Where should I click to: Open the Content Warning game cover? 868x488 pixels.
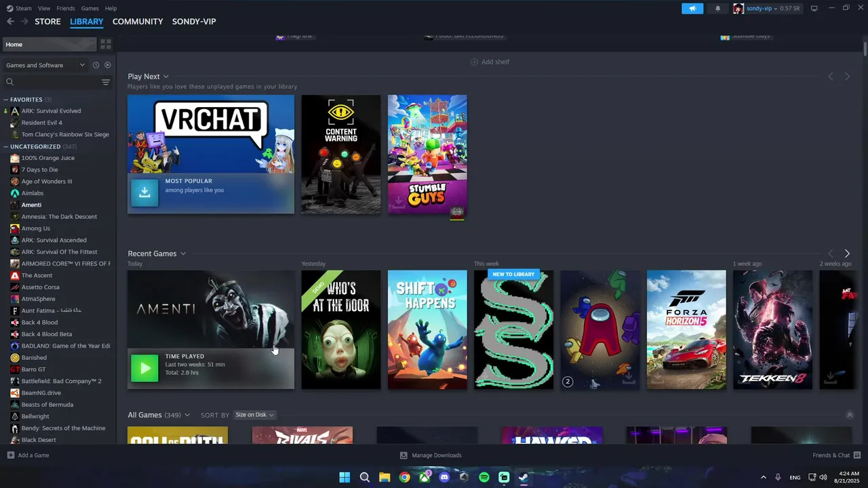click(x=341, y=154)
